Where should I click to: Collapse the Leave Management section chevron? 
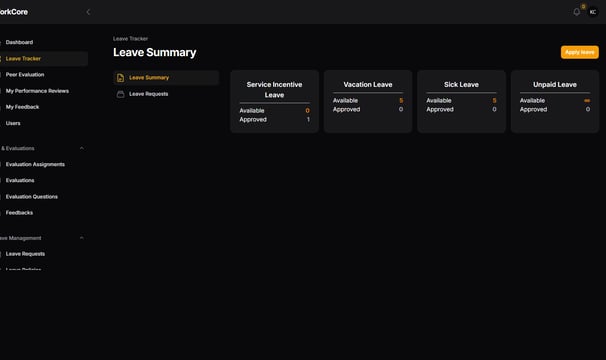(x=82, y=238)
